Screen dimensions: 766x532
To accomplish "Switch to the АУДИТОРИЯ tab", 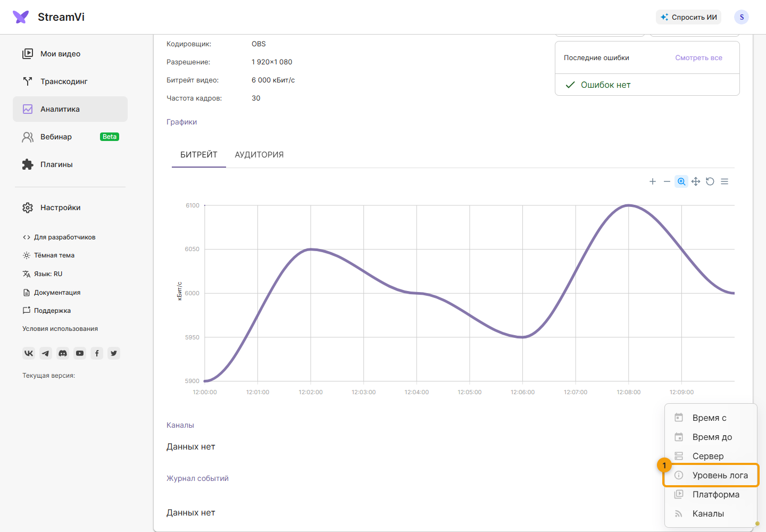I will [x=259, y=155].
